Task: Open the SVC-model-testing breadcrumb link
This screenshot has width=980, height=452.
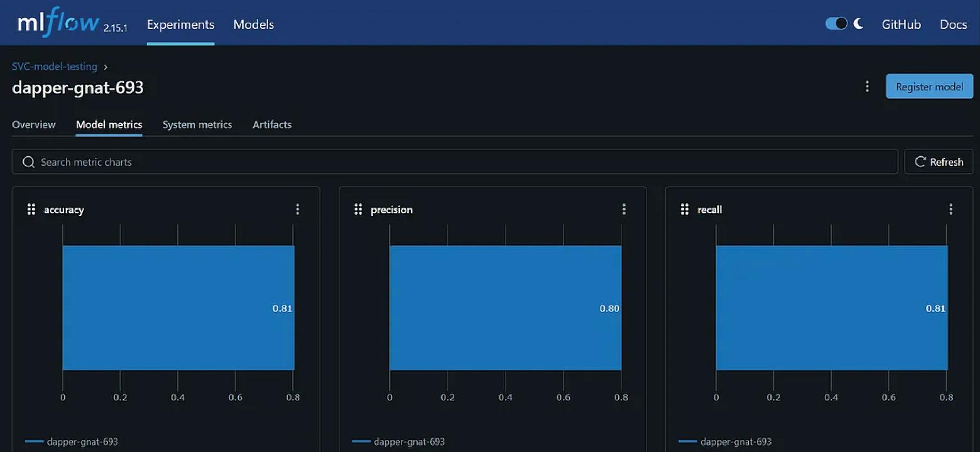Action: click(55, 67)
